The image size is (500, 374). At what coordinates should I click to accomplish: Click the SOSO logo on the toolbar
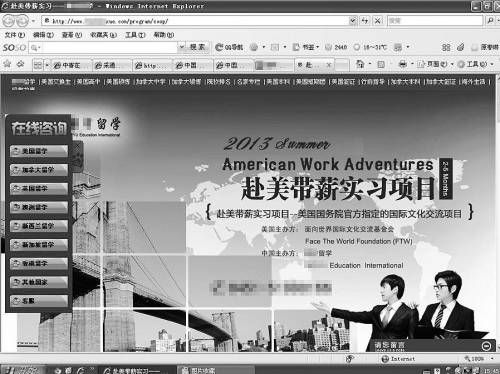pyautogui.click(x=14, y=48)
